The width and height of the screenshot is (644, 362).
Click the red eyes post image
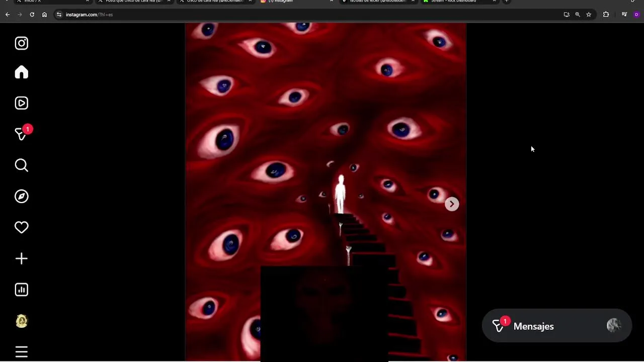[326, 192]
